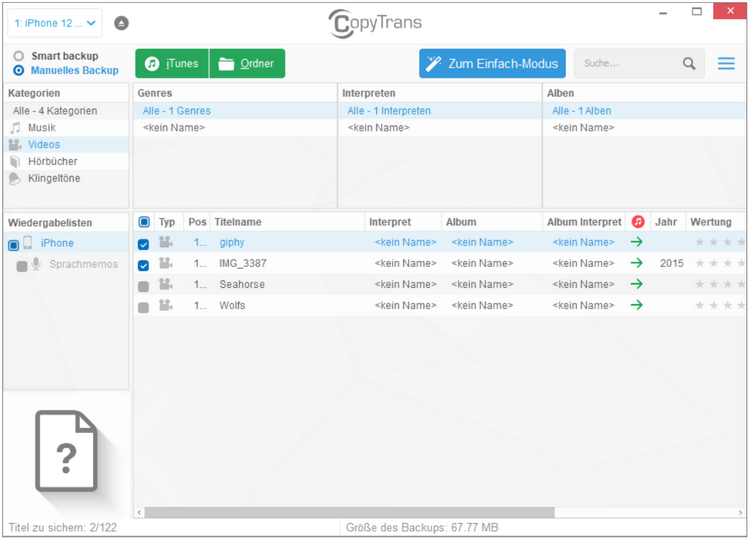The width and height of the screenshot is (750, 540).
Task: Select Alle - 4 Kategorien
Action: (66, 110)
